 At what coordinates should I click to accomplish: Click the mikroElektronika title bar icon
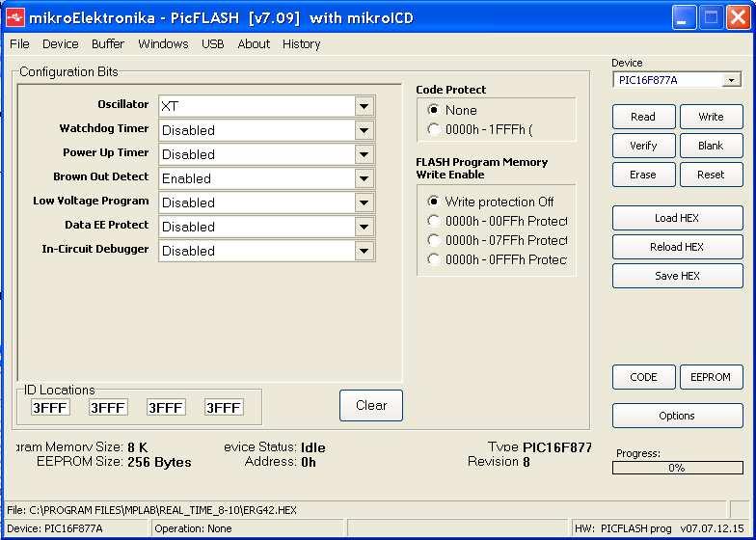15,17
